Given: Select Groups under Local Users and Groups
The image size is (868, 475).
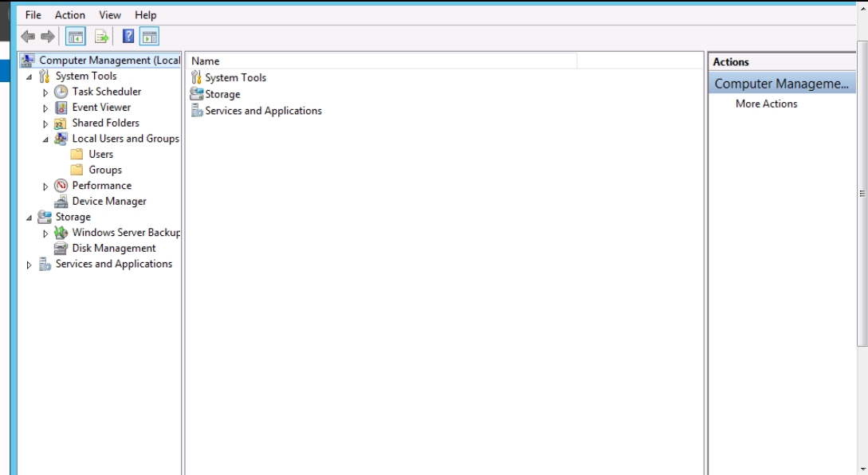Looking at the screenshot, I should [x=105, y=170].
